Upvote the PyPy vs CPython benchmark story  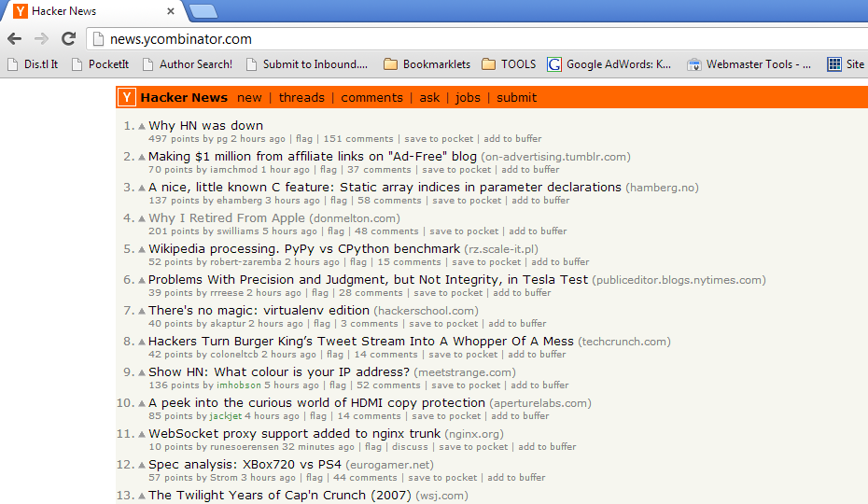tap(142, 249)
